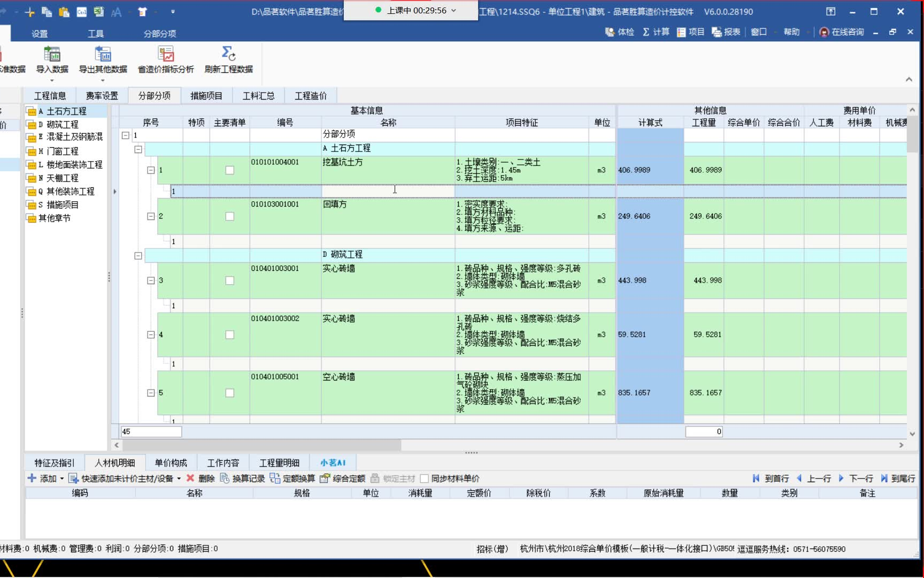Click the copy icon in quick access bar
This screenshot has width=924, height=578.
(x=47, y=12)
